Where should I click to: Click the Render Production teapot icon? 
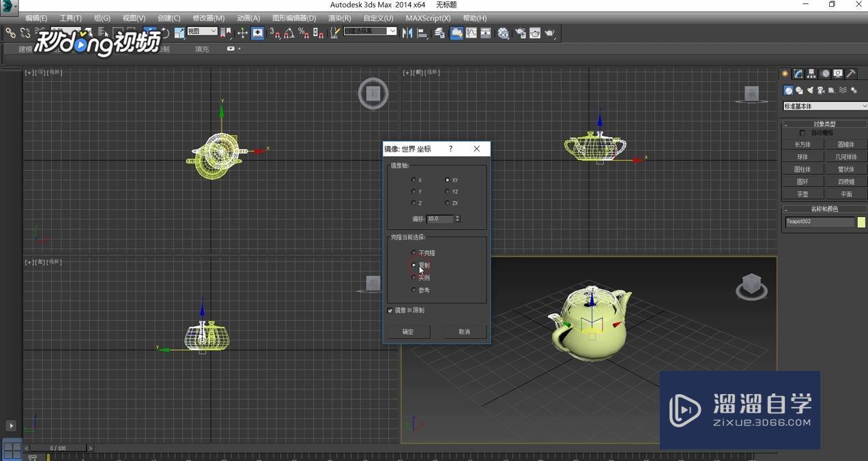[549, 33]
